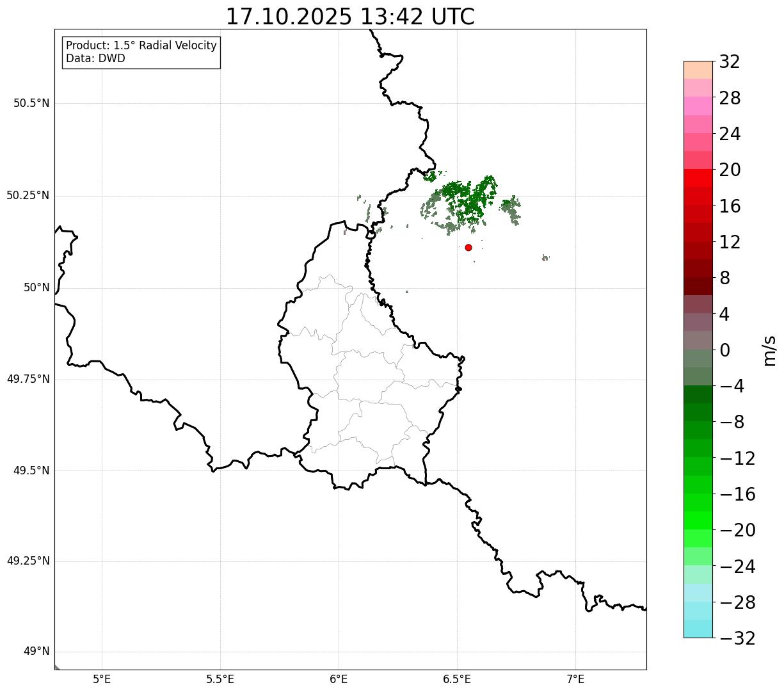Click the "m/s" colorbar unit label
Screen dimensions: 784x692
pyautogui.click(x=770, y=350)
